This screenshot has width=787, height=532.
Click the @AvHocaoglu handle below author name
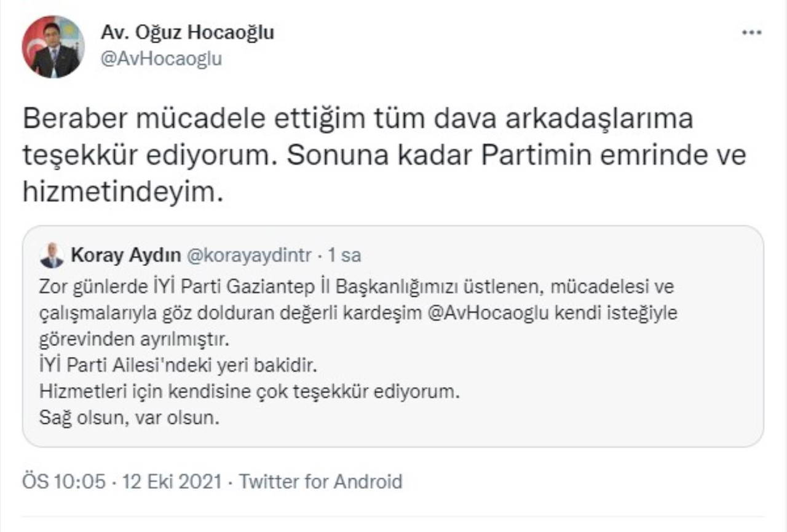point(160,59)
